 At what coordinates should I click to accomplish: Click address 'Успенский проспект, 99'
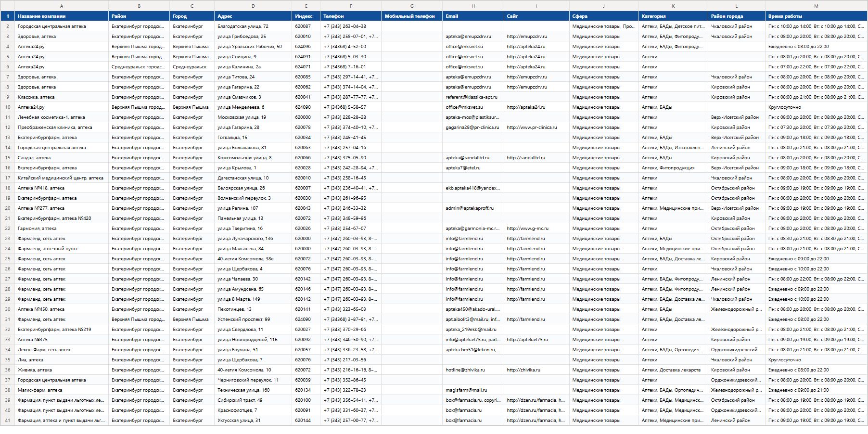253,319
